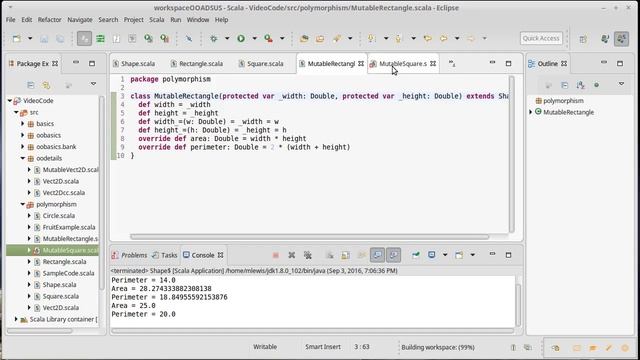Open the External Tools dropdown arrow

click(282, 38)
